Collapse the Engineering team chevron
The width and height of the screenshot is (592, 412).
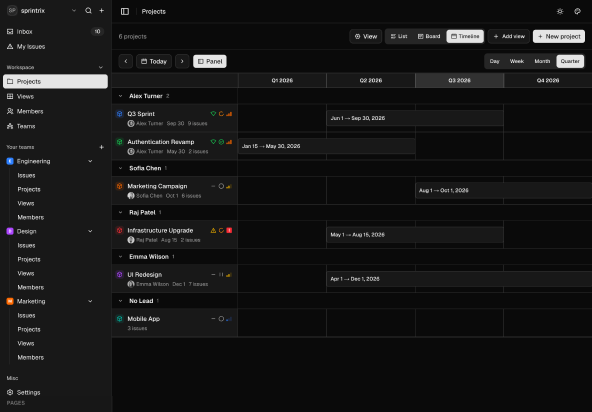click(x=90, y=161)
